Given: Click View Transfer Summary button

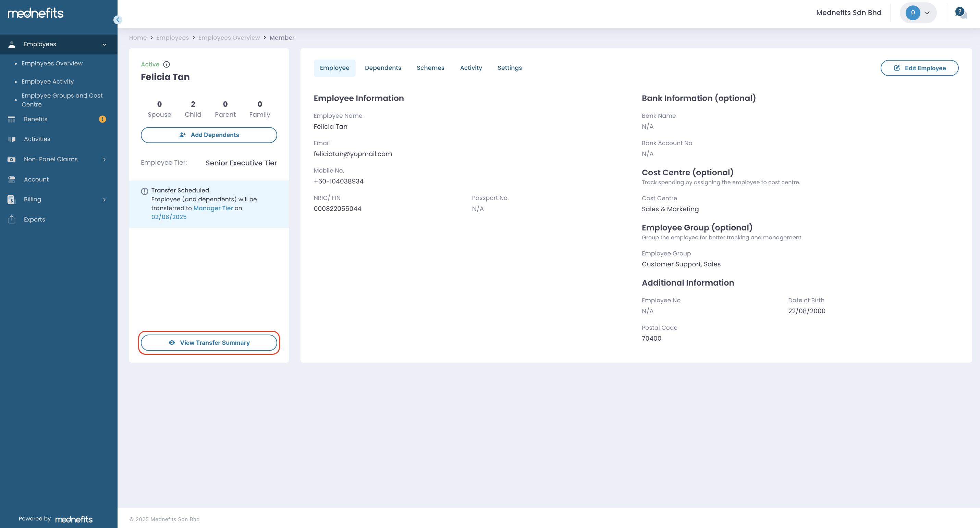Looking at the screenshot, I should [x=209, y=342].
